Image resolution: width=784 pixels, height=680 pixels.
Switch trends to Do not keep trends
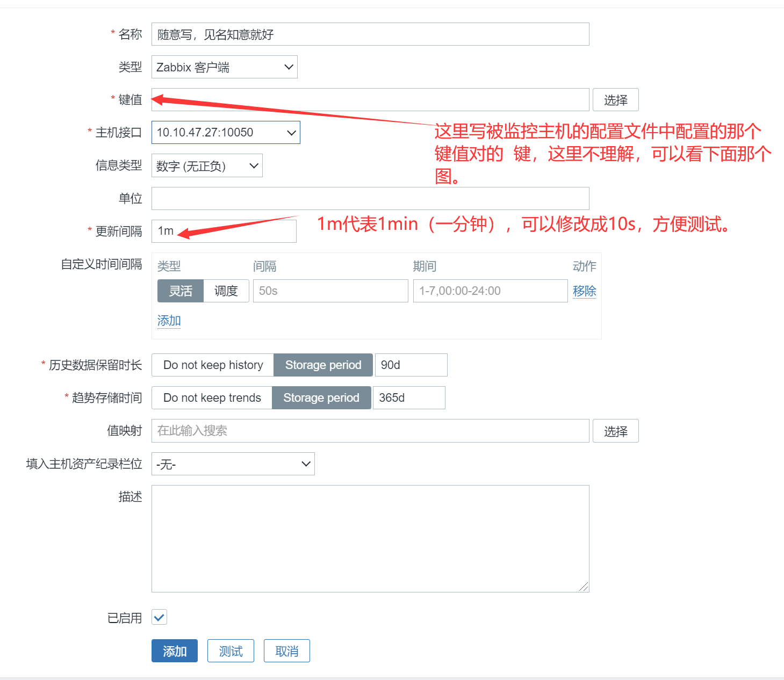pyautogui.click(x=211, y=397)
